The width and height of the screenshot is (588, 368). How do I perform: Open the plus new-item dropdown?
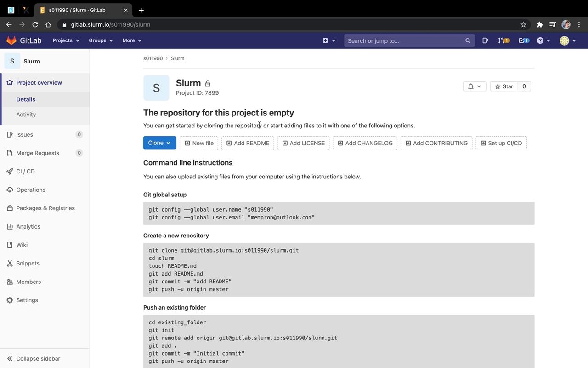(329, 40)
